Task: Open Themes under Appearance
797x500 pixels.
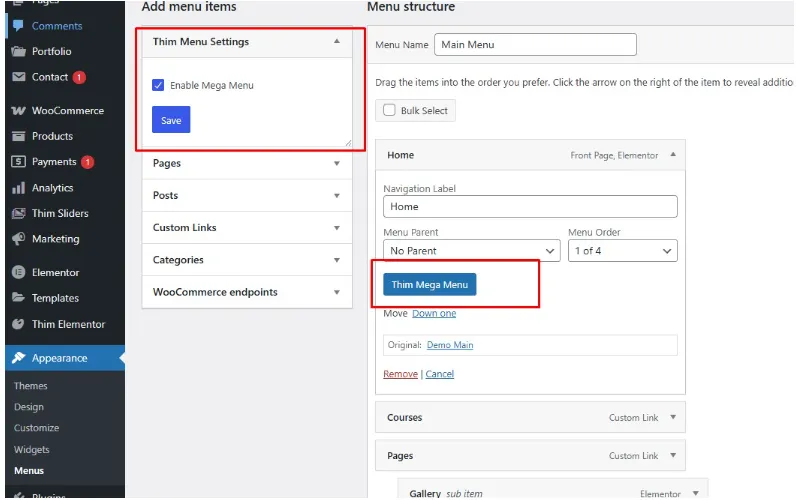Action: pyautogui.click(x=30, y=386)
